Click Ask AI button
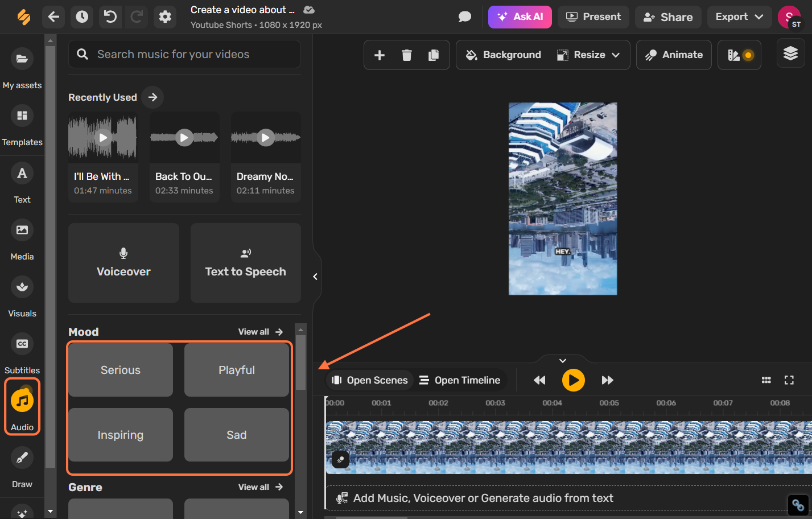Screen dimensions: 812x519 tap(520, 17)
